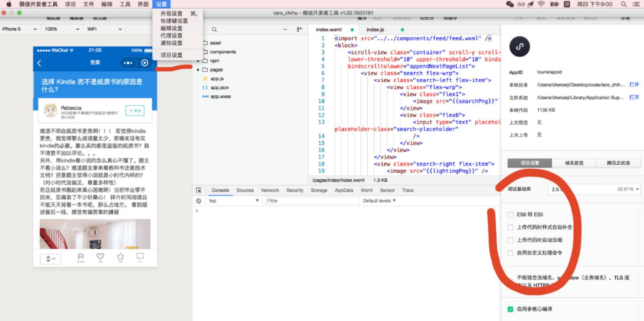Open the iPhone 5 device dropdown
This screenshot has width=644, height=321.
pyautogui.click(x=19, y=29)
